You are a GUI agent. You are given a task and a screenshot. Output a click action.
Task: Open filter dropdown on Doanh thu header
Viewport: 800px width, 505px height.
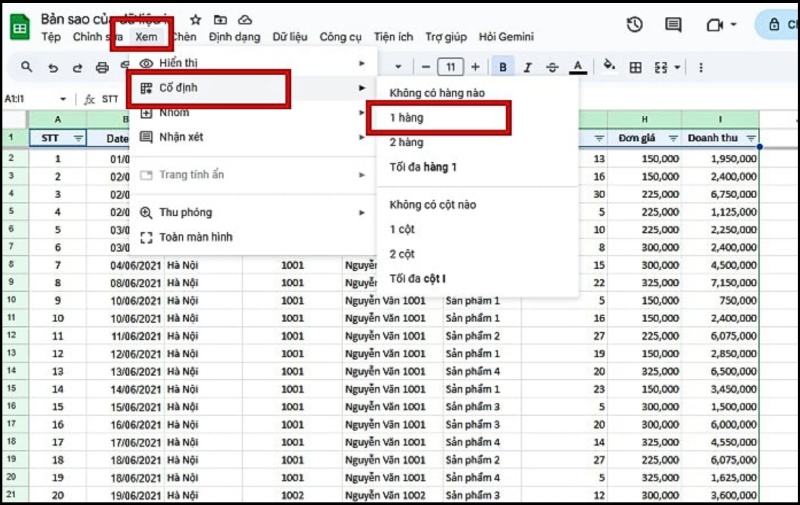coord(750,138)
